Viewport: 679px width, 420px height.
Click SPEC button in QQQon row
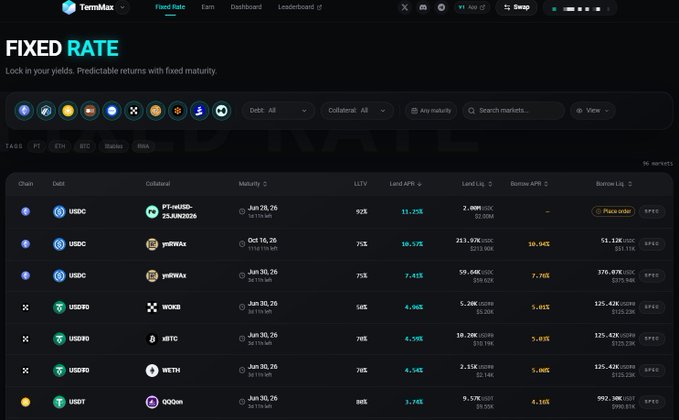click(652, 402)
